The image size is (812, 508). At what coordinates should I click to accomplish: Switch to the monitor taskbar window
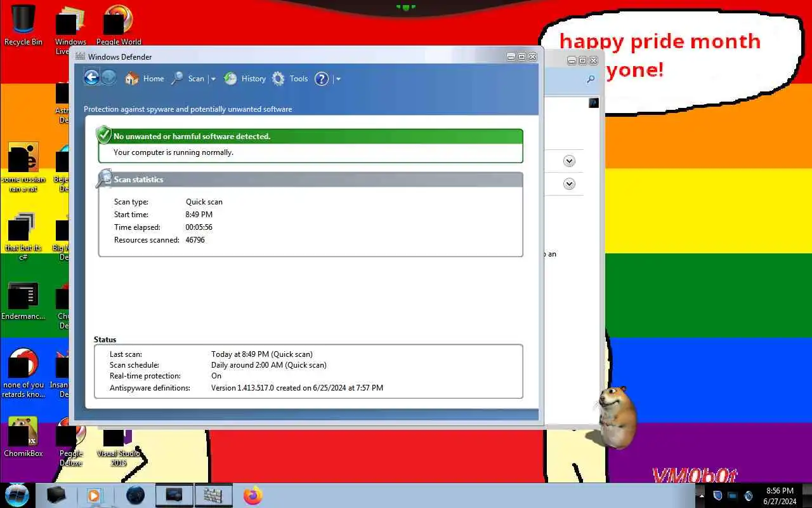(x=174, y=495)
